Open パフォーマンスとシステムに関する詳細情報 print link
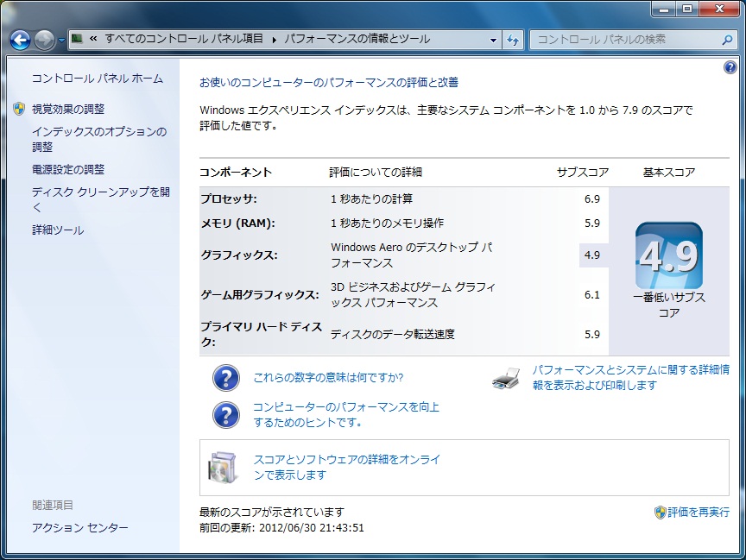The image size is (746, 560). [x=631, y=377]
